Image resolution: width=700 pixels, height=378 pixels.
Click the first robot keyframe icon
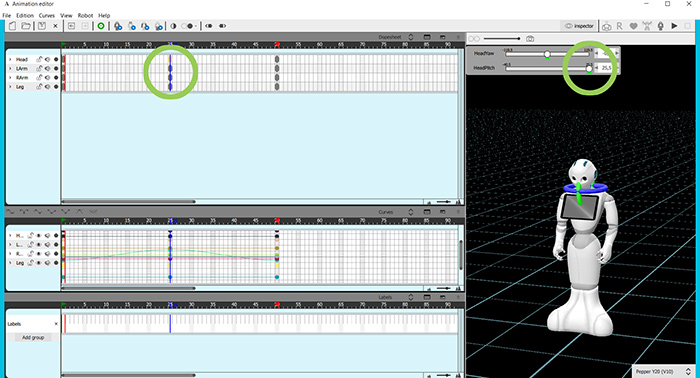click(118, 26)
